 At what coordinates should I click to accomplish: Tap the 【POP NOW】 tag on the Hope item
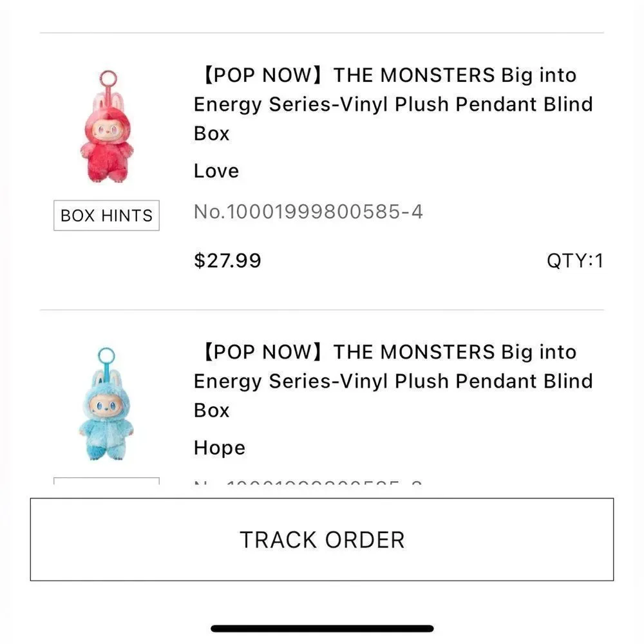pyautogui.click(x=263, y=352)
